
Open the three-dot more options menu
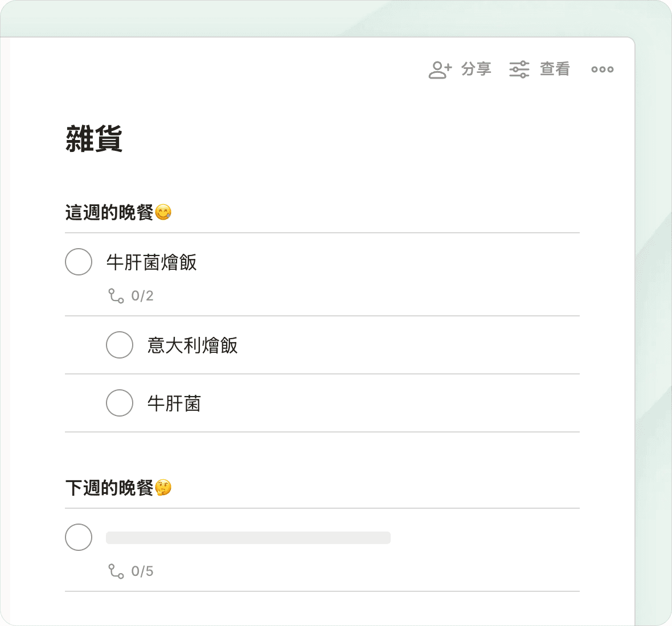[x=602, y=69]
